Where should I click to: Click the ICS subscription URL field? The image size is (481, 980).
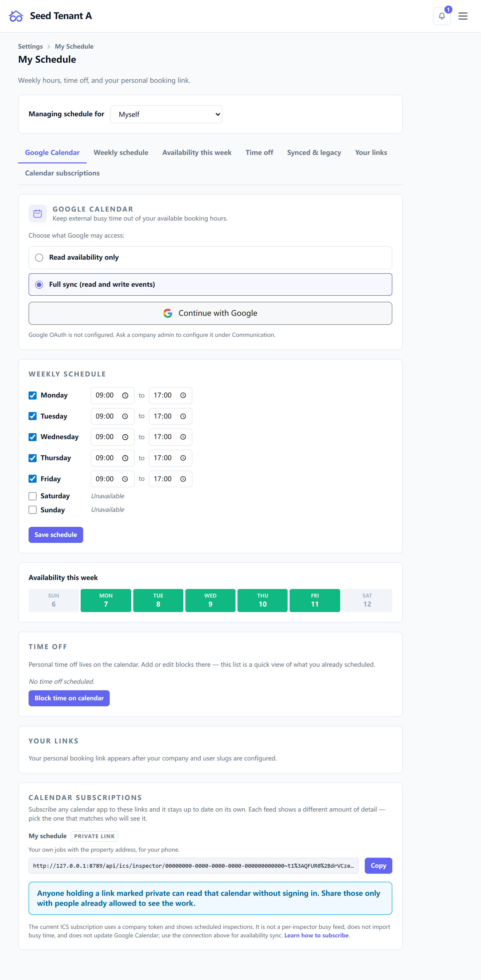[x=194, y=865]
